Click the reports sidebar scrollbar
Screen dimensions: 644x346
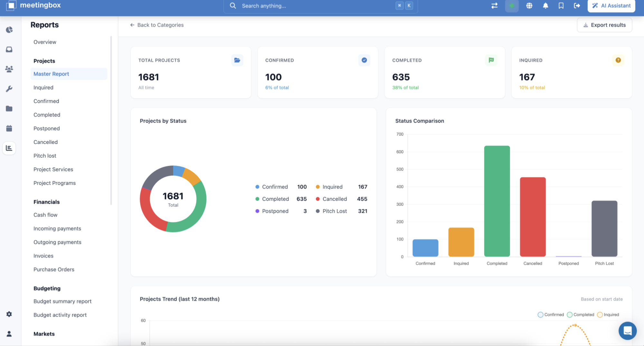coord(111,120)
